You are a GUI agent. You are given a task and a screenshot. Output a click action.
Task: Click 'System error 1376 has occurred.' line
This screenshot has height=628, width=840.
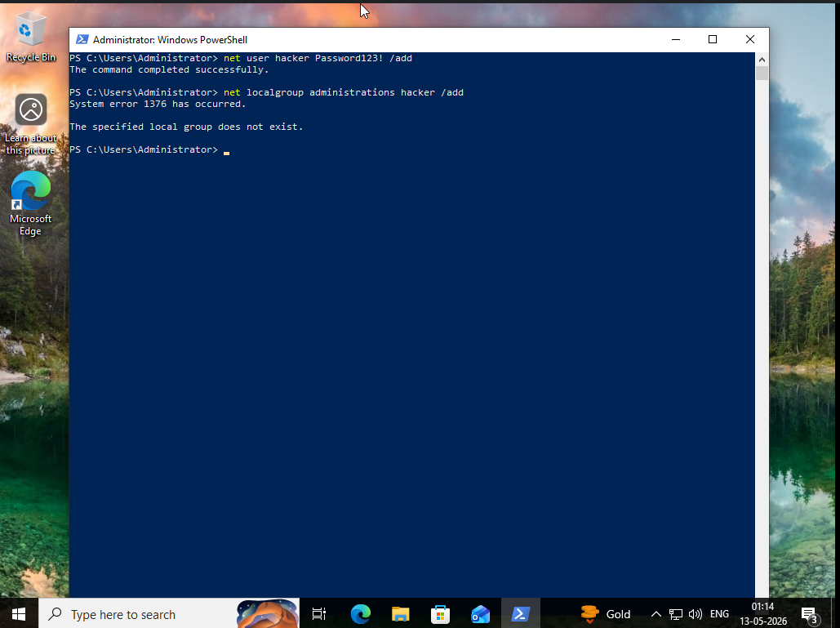point(158,104)
